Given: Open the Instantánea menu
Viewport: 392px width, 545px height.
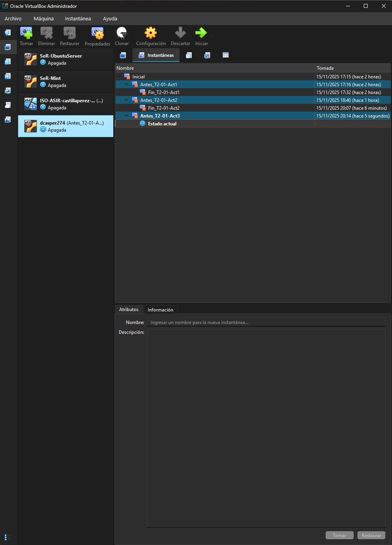Looking at the screenshot, I should pyautogui.click(x=78, y=18).
